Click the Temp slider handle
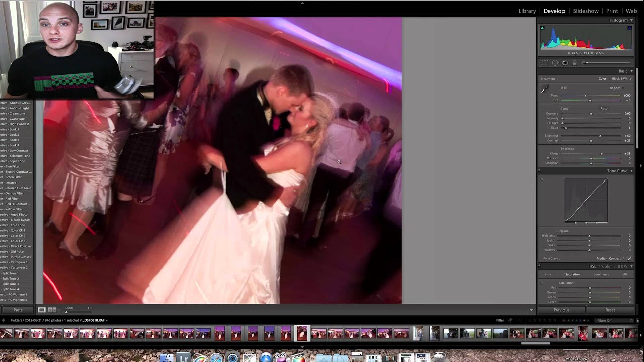 585,95
